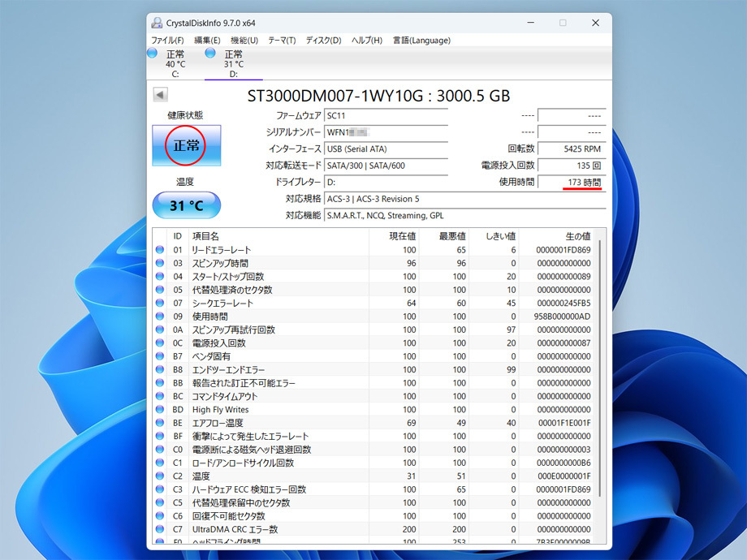Click the drive title ST3000DM007-1WY10G : 3000.5 GB

[378, 97]
